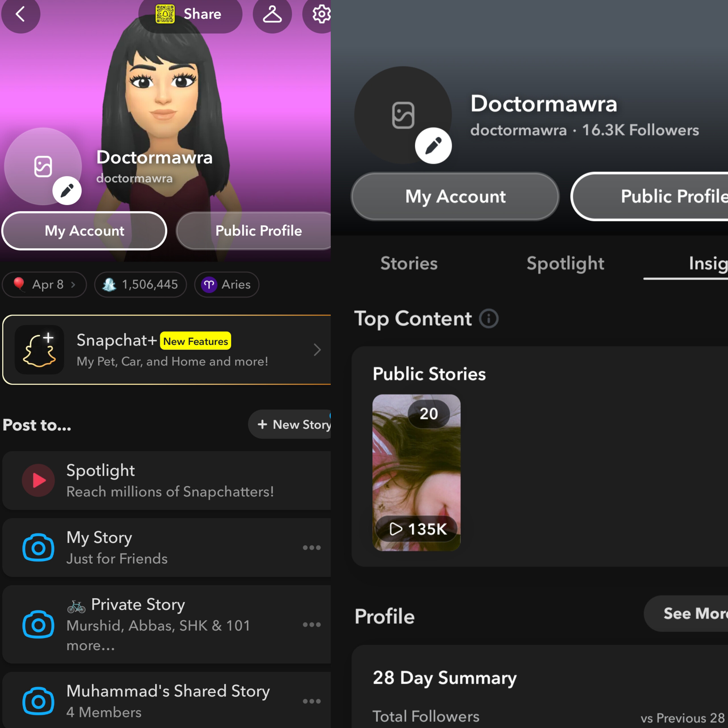Tap profile picture placeholder on right screen

tap(403, 115)
